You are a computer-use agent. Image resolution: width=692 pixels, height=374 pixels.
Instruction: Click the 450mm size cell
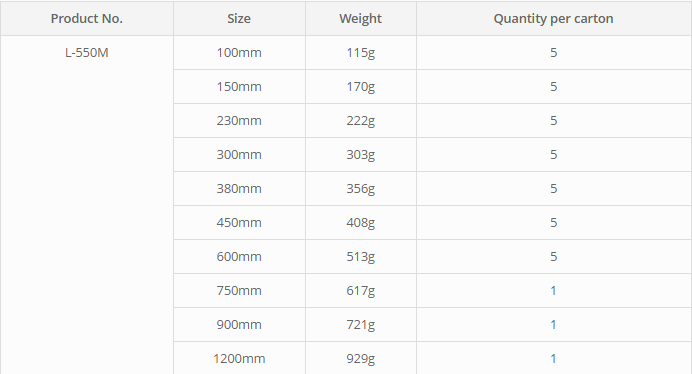[x=239, y=223]
